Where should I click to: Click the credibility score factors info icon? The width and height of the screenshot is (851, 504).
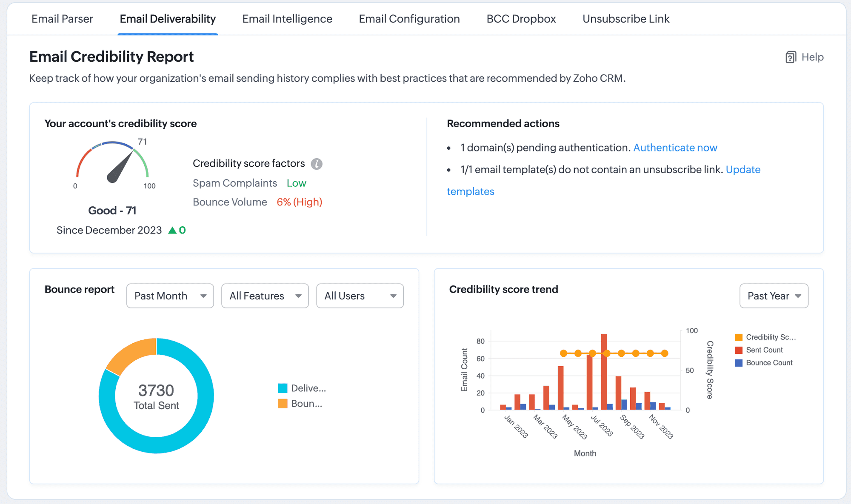(x=316, y=164)
